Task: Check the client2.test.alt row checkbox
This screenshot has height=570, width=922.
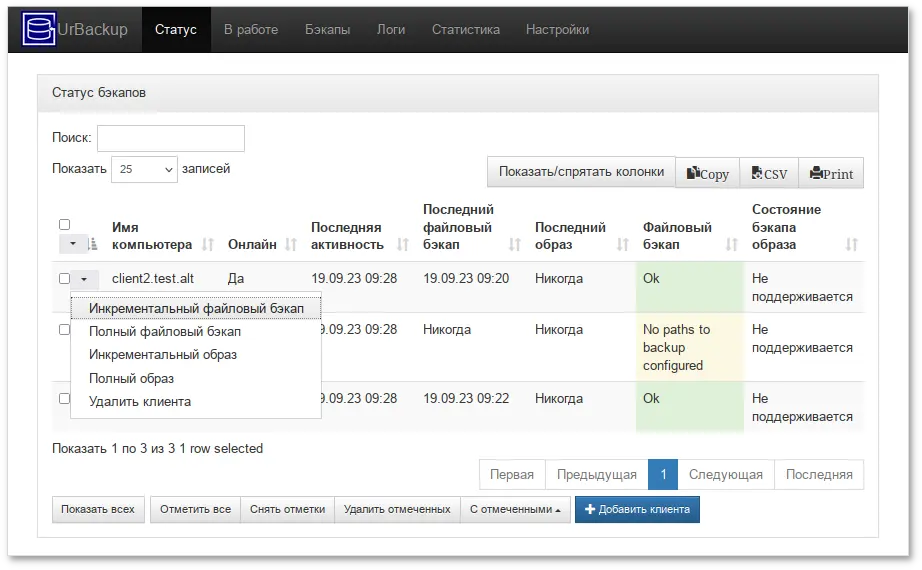Action: [65, 278]
